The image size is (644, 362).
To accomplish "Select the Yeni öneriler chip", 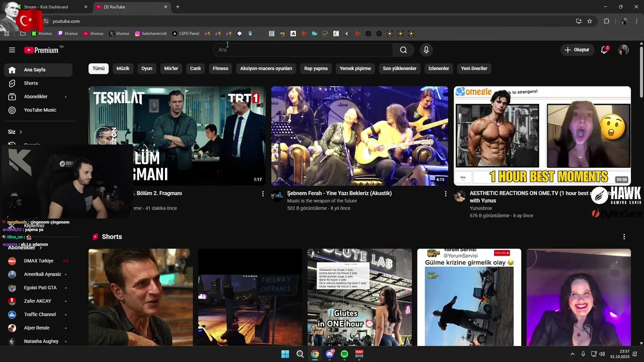I will point(474,68).
